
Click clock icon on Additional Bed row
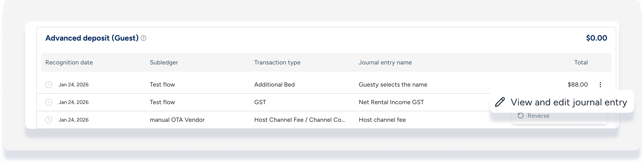[x=49, y=85]
